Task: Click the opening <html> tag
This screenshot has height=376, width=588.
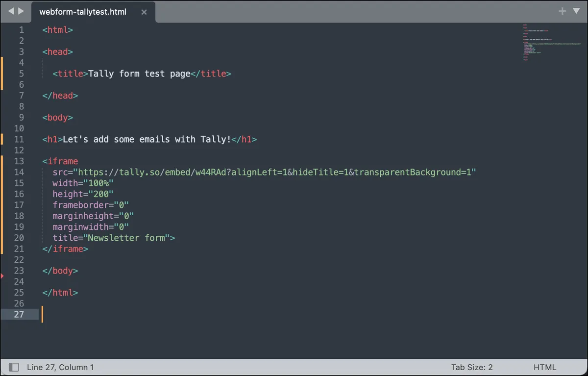Action: [x=57, y=30]
